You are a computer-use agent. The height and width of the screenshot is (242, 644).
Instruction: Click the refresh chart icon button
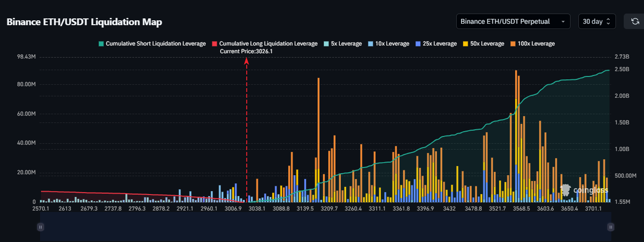click(x=634, y=22)
